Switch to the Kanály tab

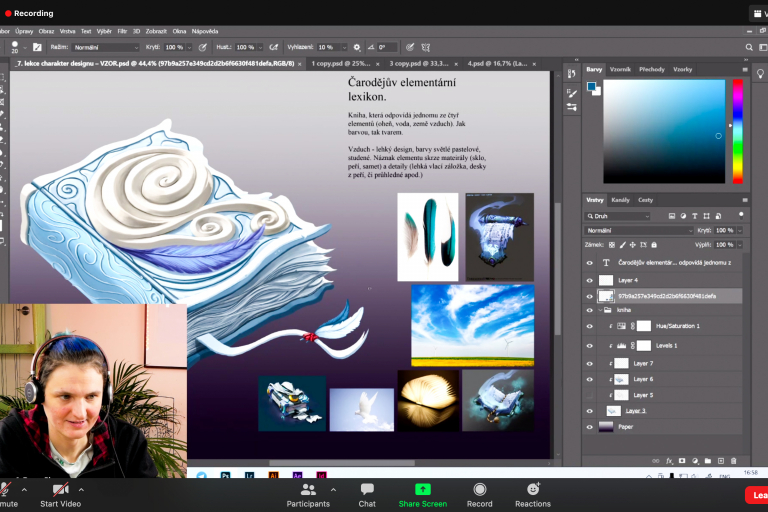(x=620, y=200)
